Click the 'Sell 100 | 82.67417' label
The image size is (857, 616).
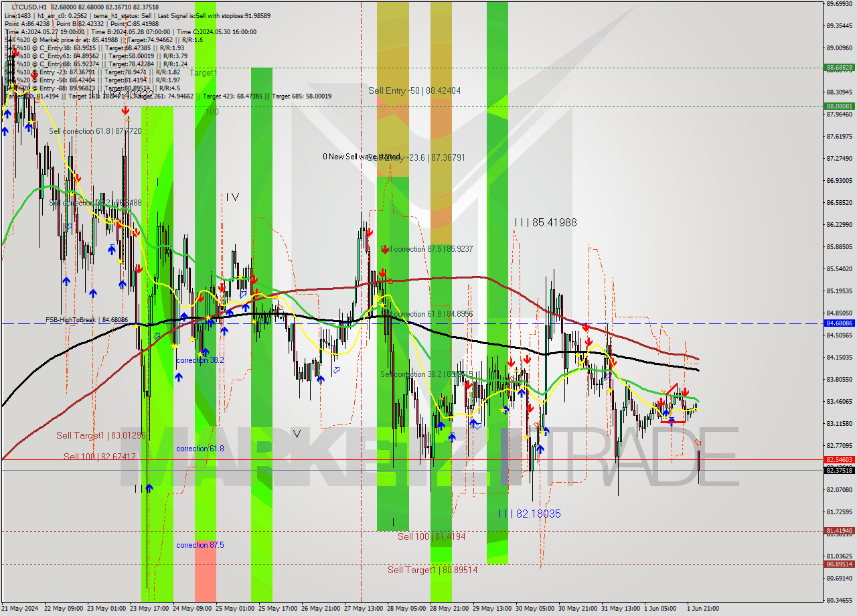[x=100, y=457]
